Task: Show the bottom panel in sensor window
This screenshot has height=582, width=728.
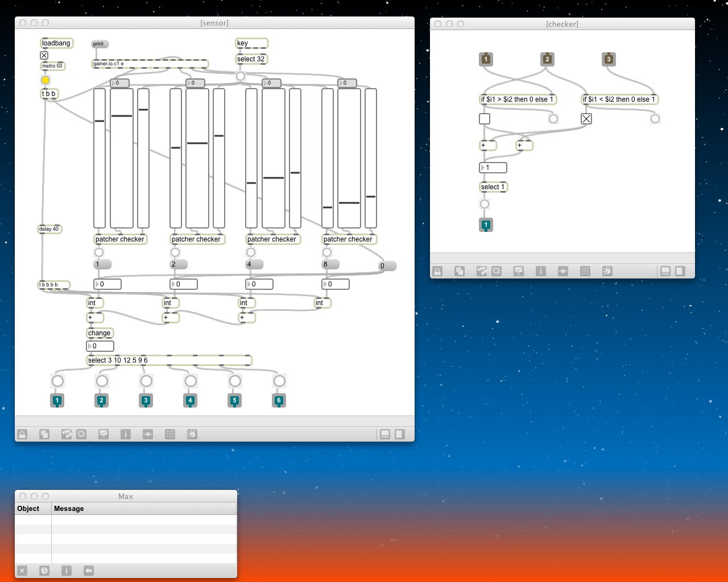Action: pyautogui.click(x=385, y=434)
